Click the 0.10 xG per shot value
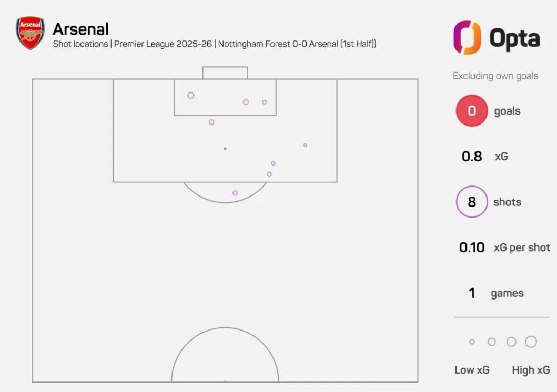This screenshot has width=557, height=392. [x=472, y=247]
